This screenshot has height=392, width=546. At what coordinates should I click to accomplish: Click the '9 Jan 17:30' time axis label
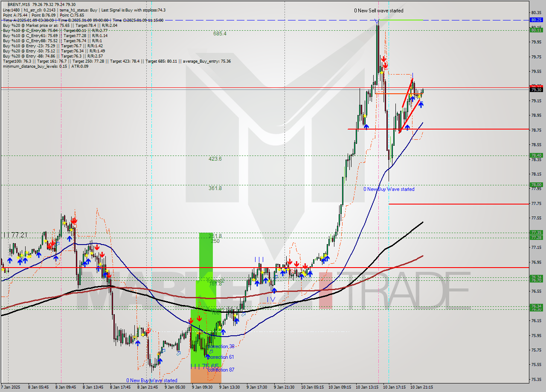pyautogui.click(x=257, y=387)
